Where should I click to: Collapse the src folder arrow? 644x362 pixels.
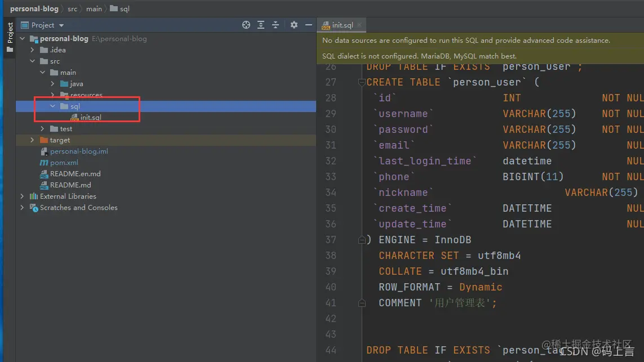click(x=33, y=61)
